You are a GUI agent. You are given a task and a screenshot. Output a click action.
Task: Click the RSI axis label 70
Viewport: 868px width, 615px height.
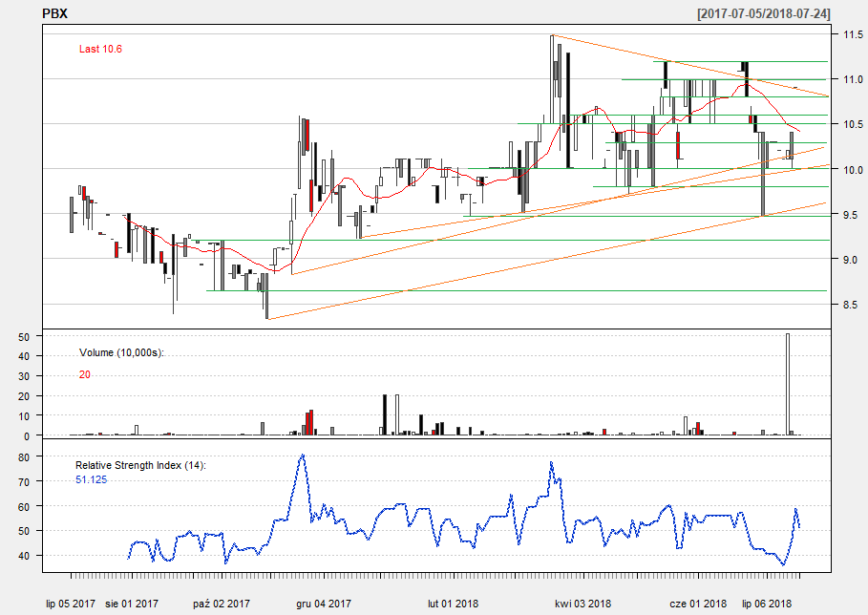(24, 482)
